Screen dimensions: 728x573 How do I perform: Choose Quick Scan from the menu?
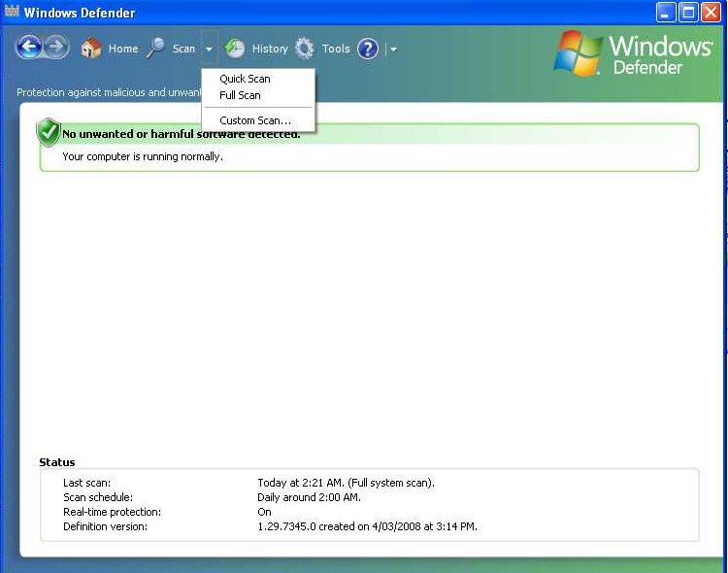pyautogui.click(x=245, y=79)
